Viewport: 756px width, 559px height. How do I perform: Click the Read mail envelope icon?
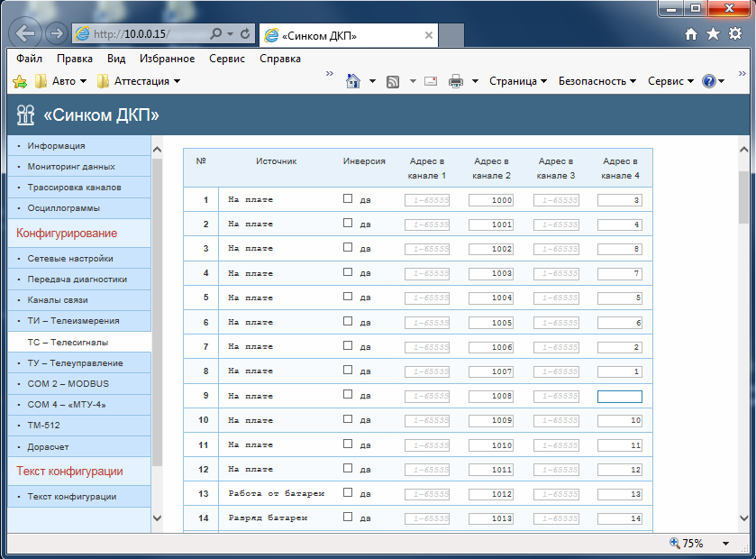431,81
